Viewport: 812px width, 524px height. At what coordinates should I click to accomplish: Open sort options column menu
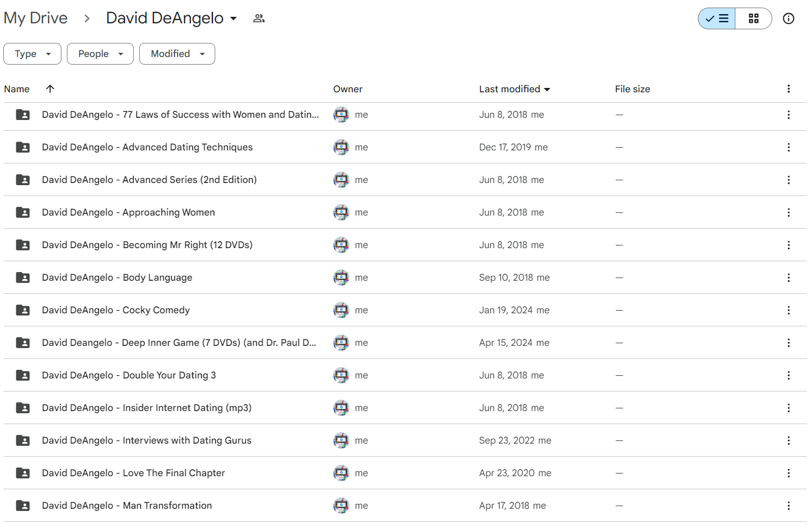pyautogui.click(x=788, y=89)
